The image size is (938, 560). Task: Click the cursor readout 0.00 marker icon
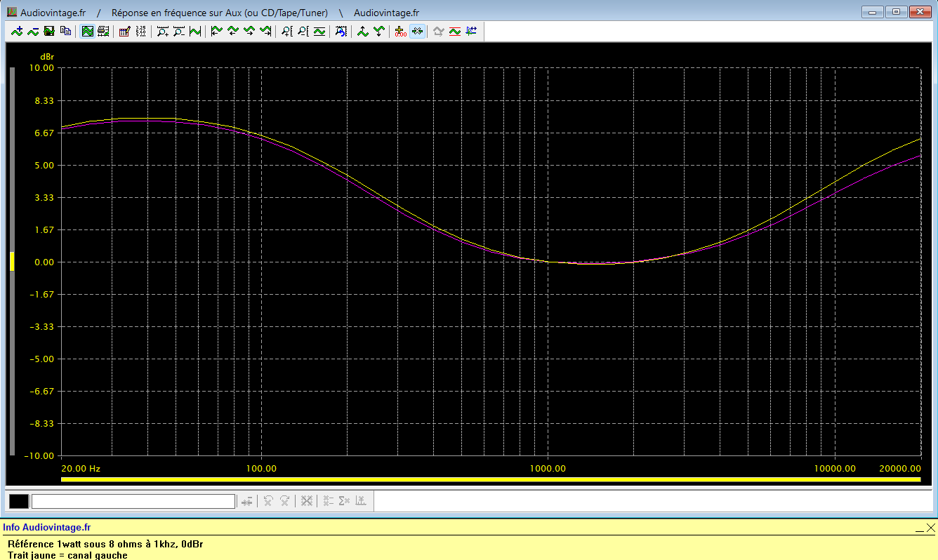(400, 31)
